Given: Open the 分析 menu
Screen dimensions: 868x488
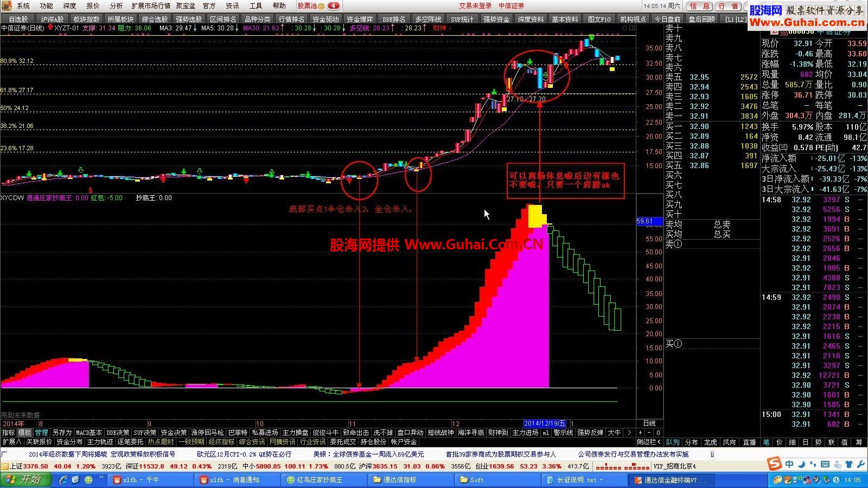Looking at the screenshot, I should (116, 5).
